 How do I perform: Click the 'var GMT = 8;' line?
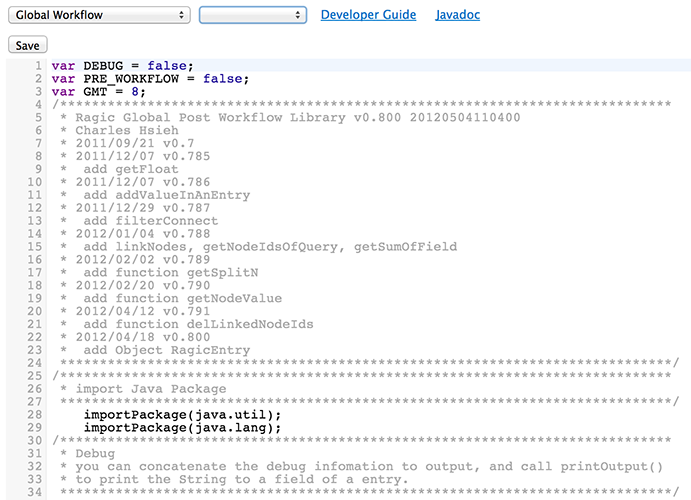98,92
